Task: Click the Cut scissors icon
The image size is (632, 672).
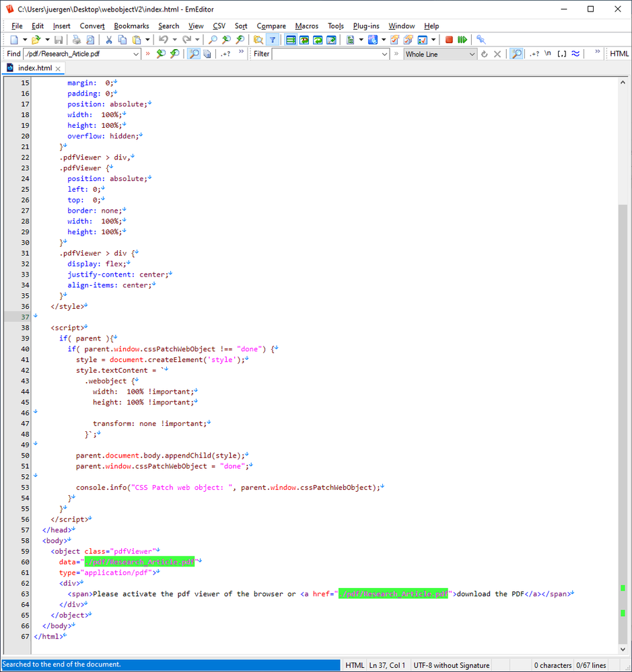Action: [108, 40]
